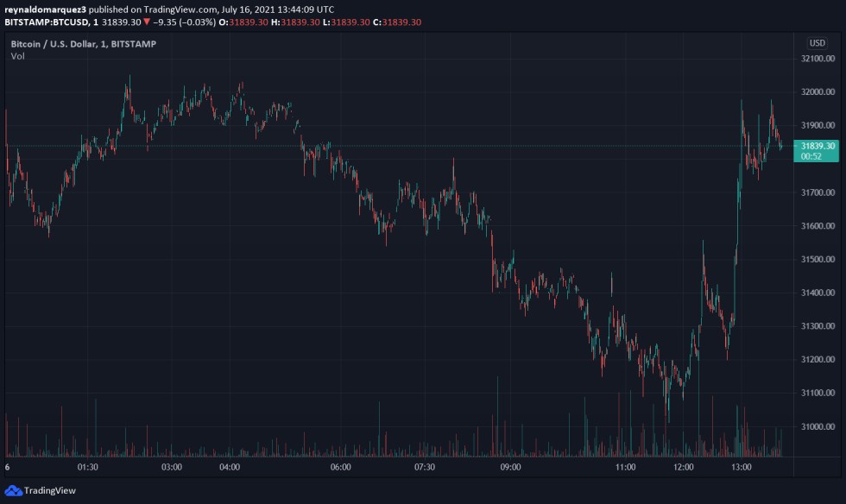The width and height of the screenshot is (846, 504).
Task: Select the 09:00 time axis marker
Action: click(x=511, y=467)
